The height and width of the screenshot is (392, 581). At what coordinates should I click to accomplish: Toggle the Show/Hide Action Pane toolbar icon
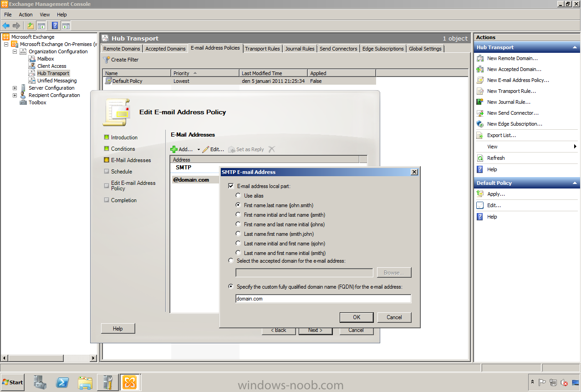[66, 25]
